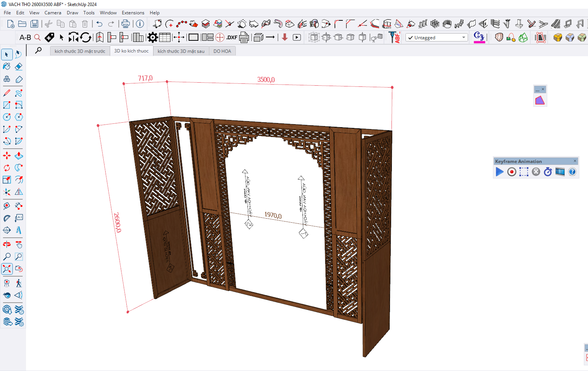Click the DXF export icon

pyautogui.click(x=232, y=37)
